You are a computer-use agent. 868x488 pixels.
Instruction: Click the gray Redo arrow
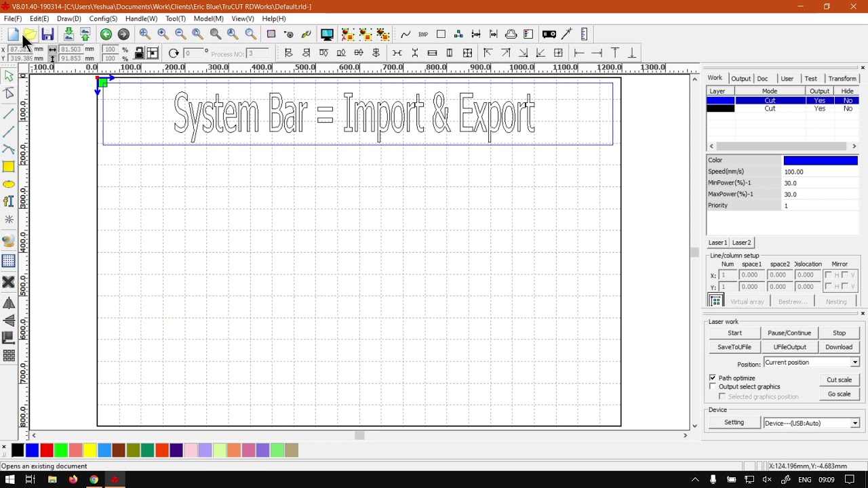point(123,35)
